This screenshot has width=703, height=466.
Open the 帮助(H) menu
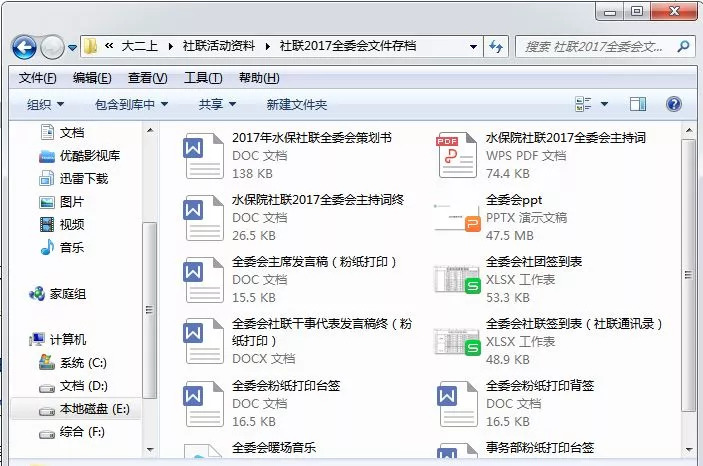click(259, 78)
